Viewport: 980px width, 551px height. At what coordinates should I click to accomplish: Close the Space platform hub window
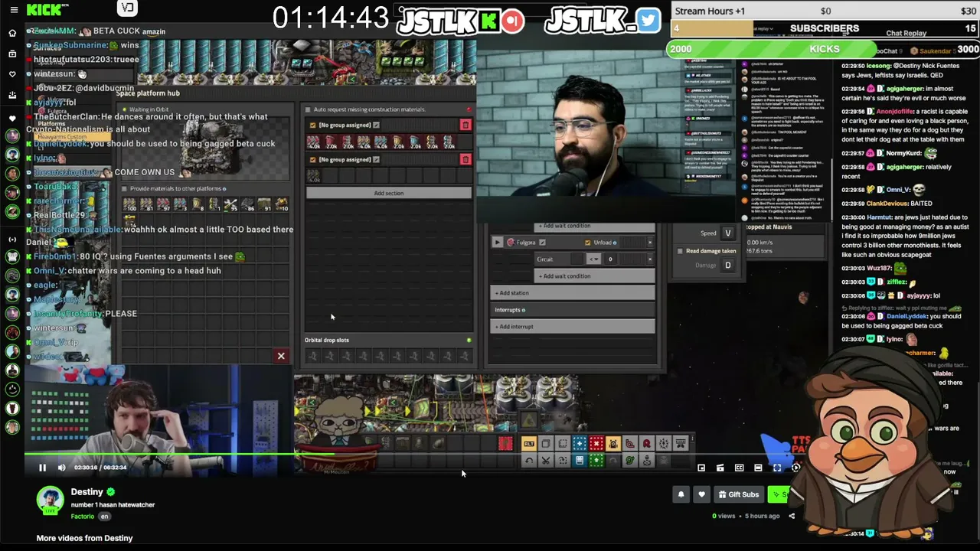281,356
